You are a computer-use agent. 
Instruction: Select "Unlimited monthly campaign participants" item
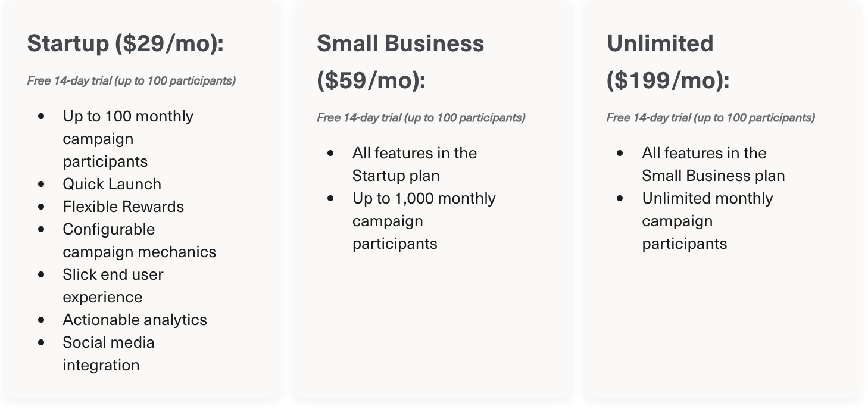click(707, 221)
